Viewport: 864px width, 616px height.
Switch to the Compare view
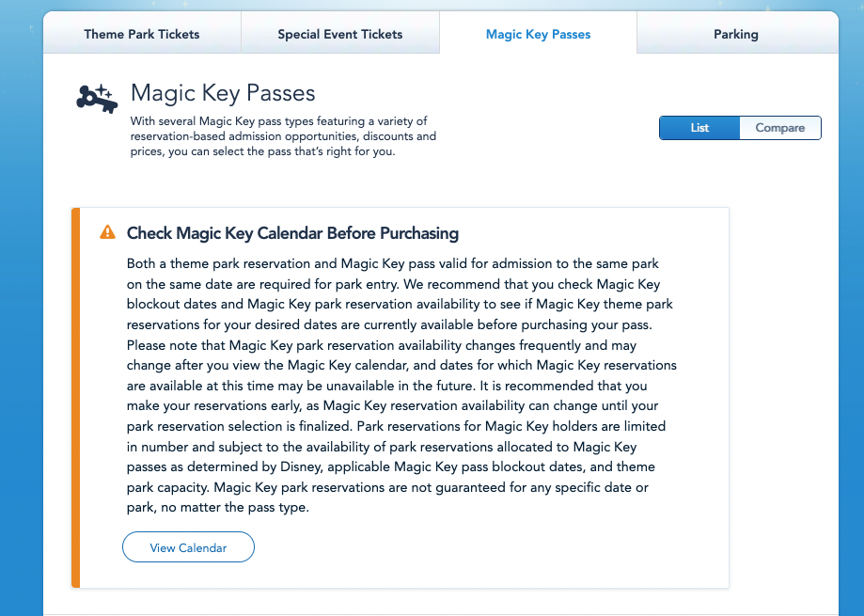[780, 128]
